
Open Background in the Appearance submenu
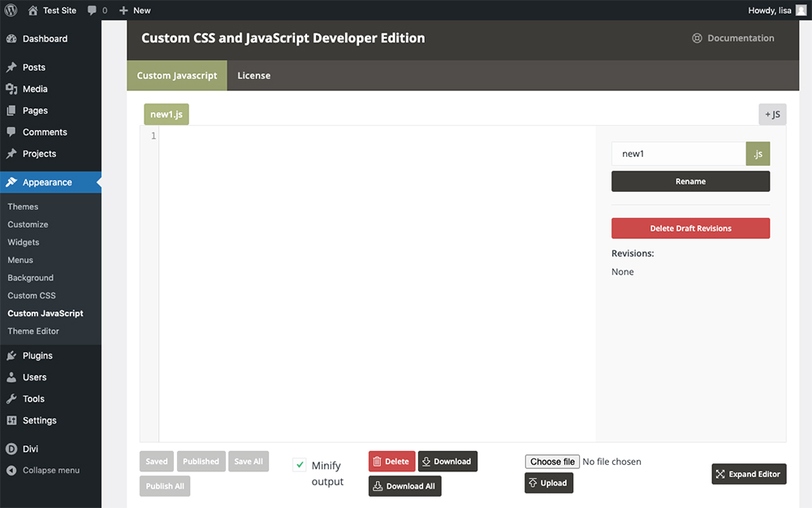[x=31, y=278]
